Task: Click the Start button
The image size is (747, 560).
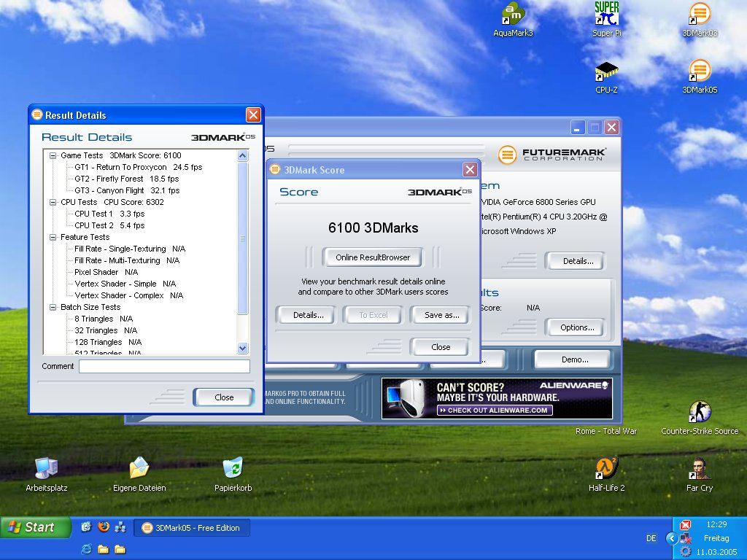Action: 35,527
